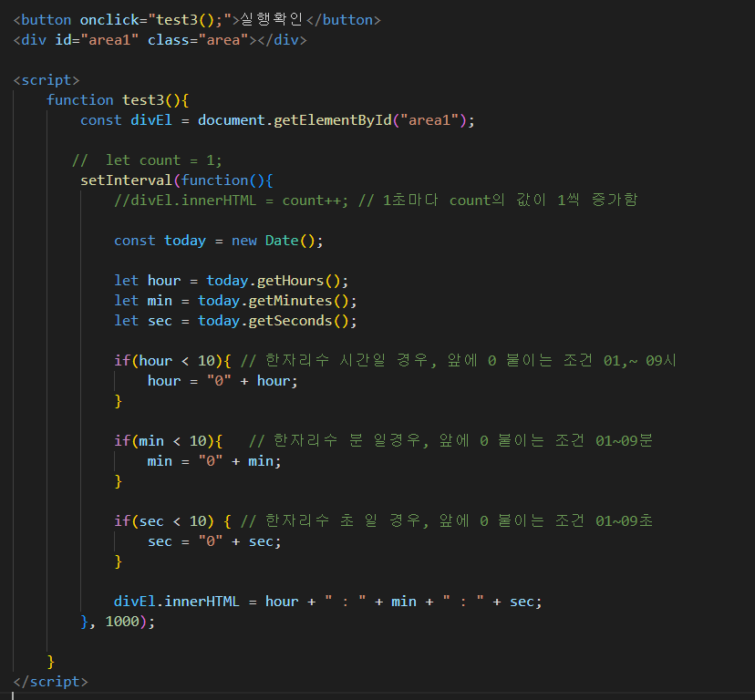Click the id="area1" attribute in the div
The image size is (755, 700).
click(97, 40)
